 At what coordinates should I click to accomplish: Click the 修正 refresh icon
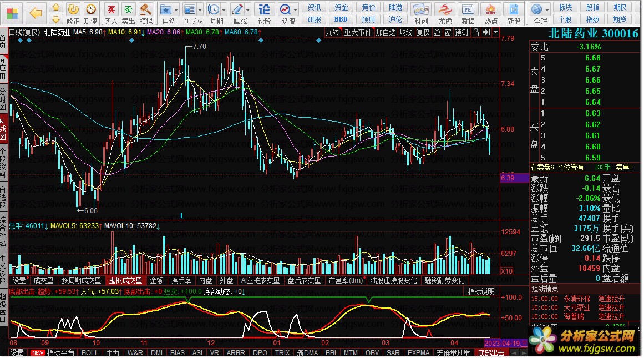click(x=73, y=9)
